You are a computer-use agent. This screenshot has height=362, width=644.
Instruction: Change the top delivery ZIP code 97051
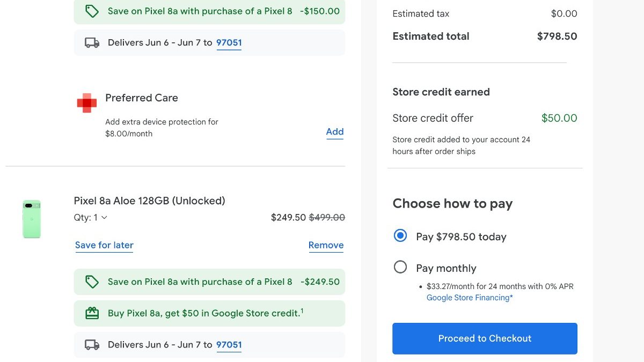click(x=229, y=43)
